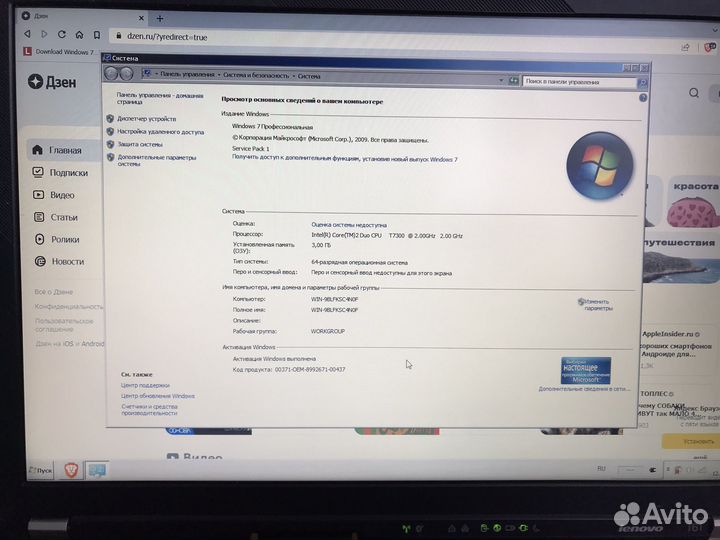Image resolution: width=720 pixels, height=540 pixels.
Task: Open the browser home page icon
Action: pos(79,35)
